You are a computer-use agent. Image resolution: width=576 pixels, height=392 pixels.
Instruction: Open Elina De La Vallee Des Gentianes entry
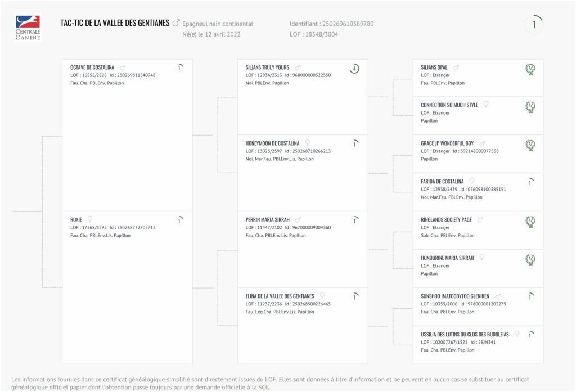pos(280,296)
